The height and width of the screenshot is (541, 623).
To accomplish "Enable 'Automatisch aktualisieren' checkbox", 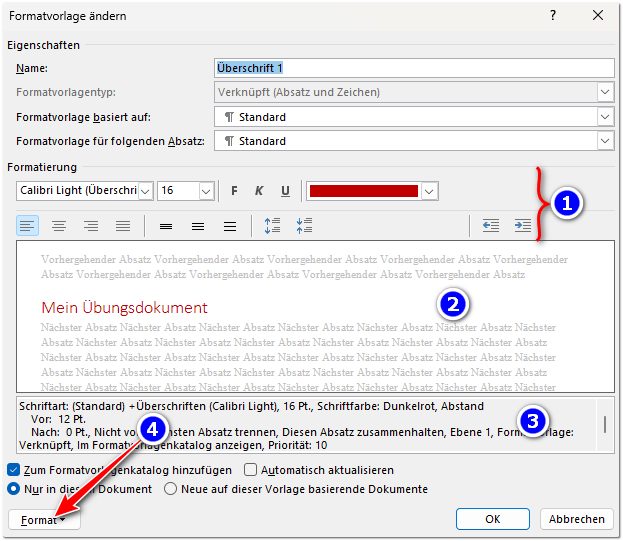I will pyautogui.click(x=252, y=470).
